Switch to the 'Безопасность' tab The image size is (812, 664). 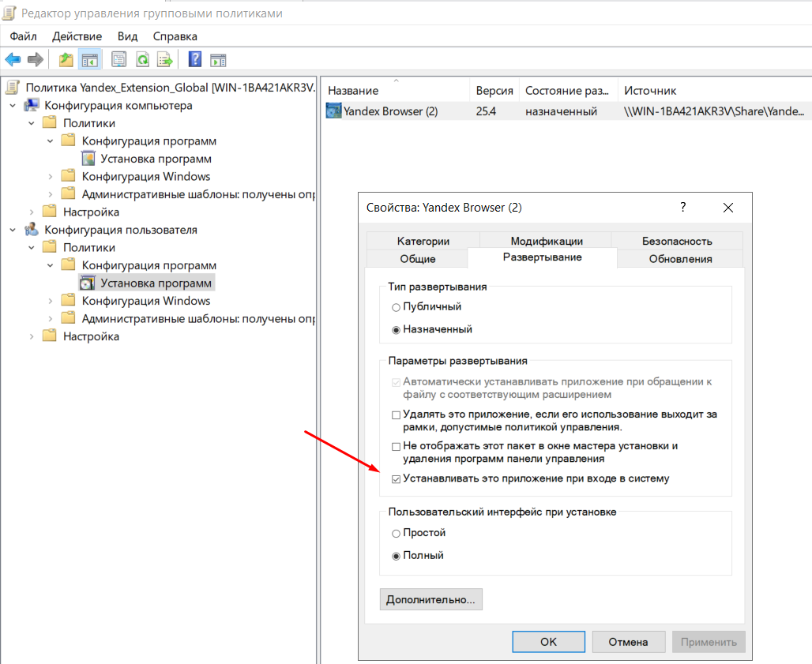676,242
